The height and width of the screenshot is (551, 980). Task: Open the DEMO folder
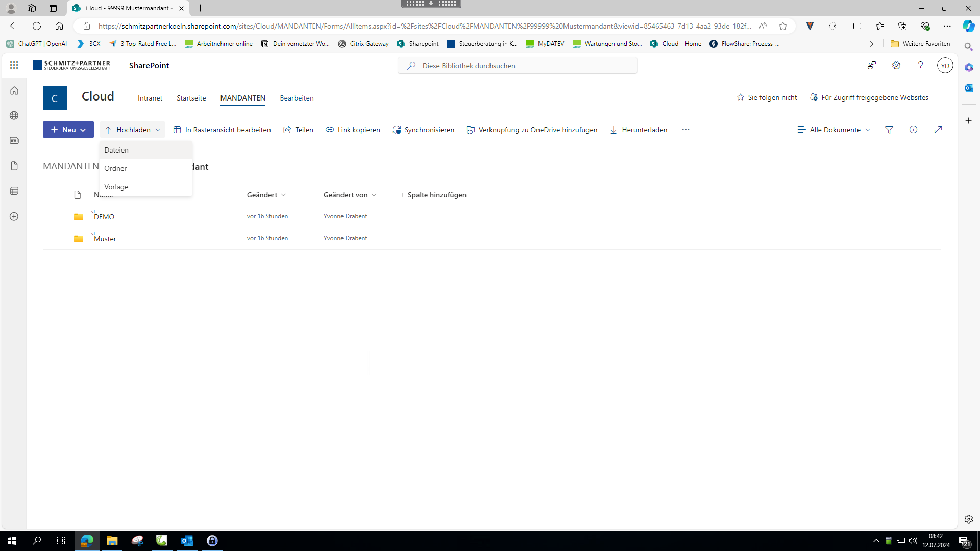coord(104,217)
